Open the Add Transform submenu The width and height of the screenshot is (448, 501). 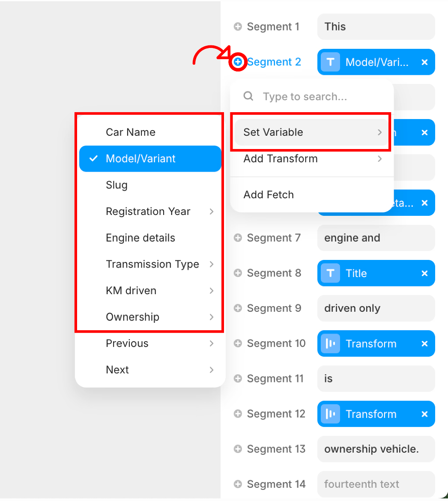(311, 158)
